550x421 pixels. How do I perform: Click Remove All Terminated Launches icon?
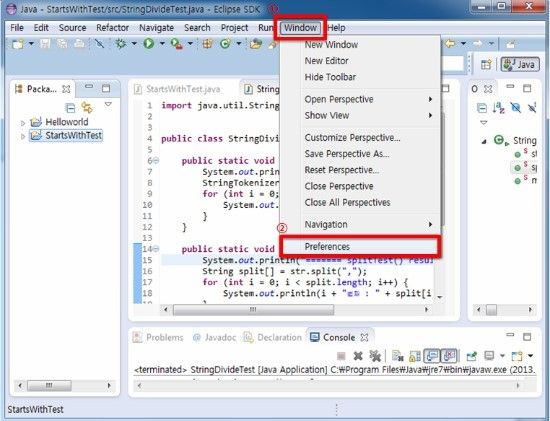coord(375,356)
